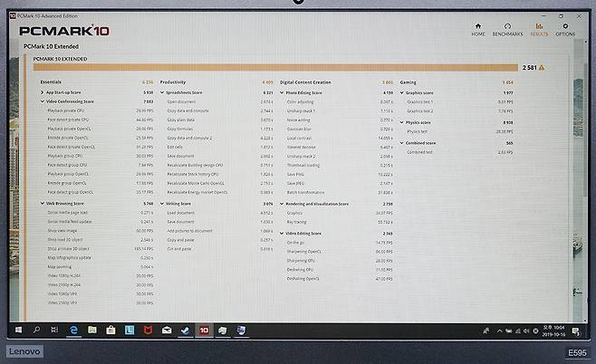Image resolution: width=596 pixels, height=364 pixels.
Task: Open the People icon in the system tray
Action: (486, 330)
